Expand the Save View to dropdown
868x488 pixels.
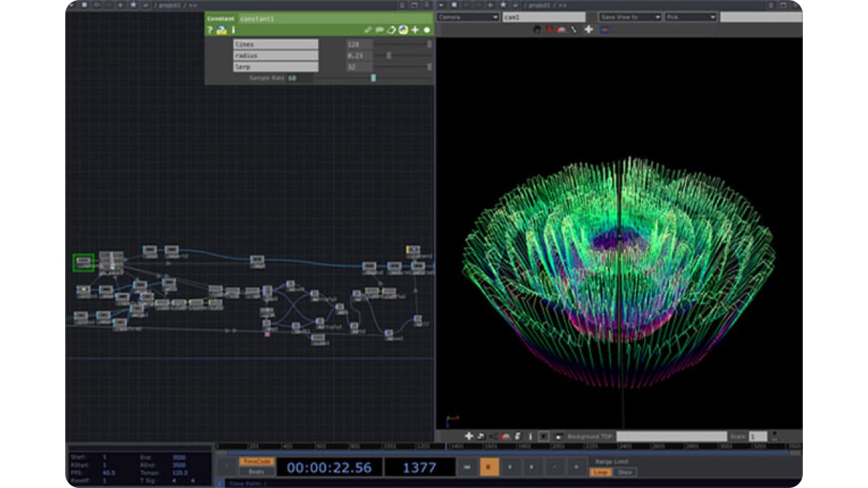[x=629, y=17]
